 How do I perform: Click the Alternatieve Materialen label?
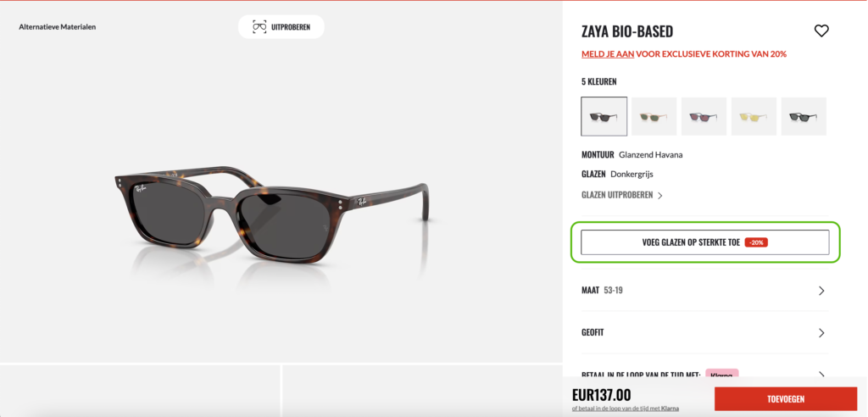58,26
